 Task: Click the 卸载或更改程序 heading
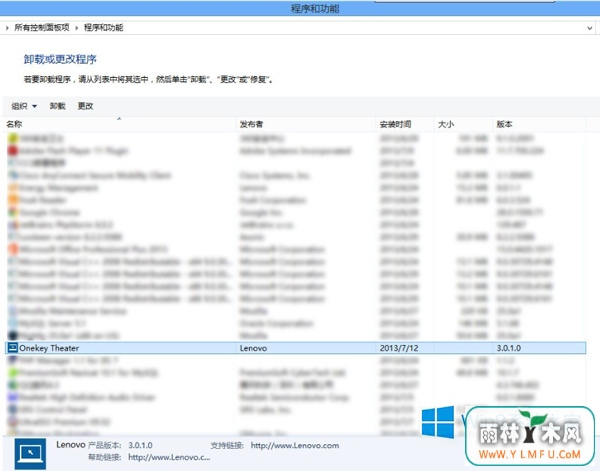pyautogui.click(x=60, y=59)
